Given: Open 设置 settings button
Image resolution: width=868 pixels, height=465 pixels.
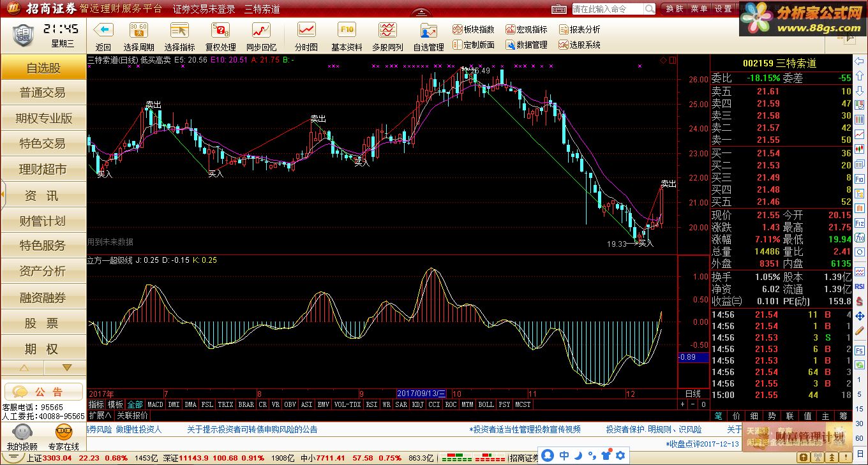Looking at the screenshot, I should tap(723, 9).
